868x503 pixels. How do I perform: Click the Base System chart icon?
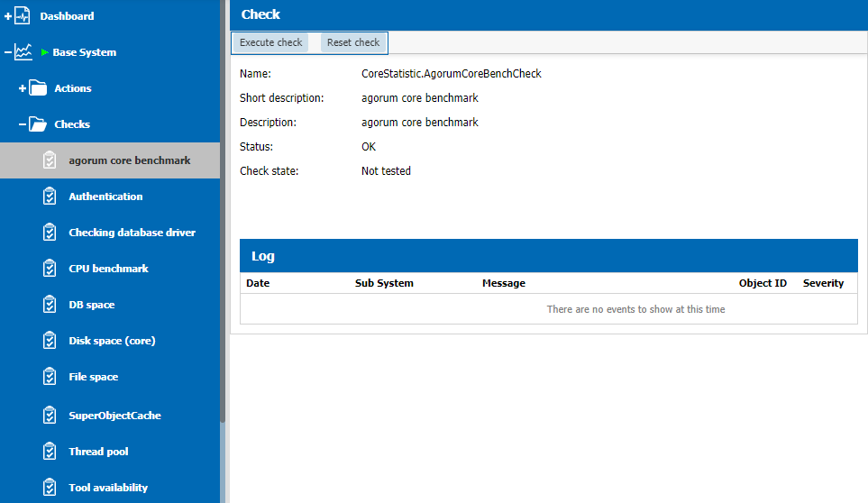point(23,52)
